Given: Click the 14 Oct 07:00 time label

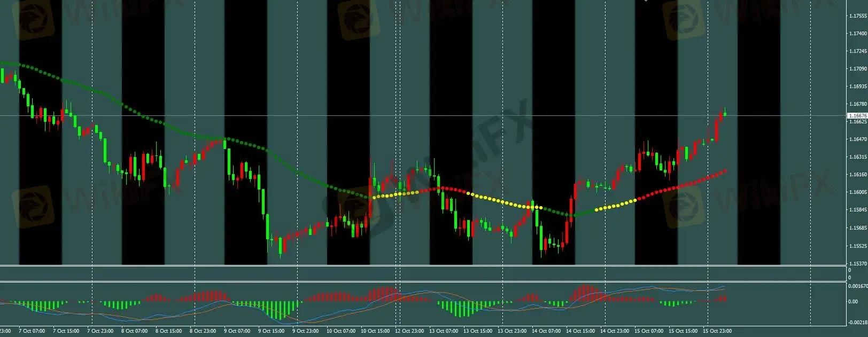Looking at the screenshot, I should tap(546, 331).
